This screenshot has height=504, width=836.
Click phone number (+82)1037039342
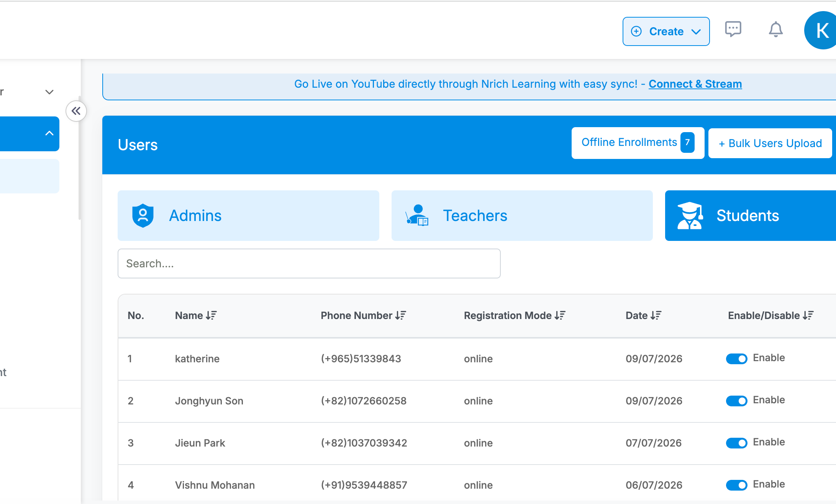click(x=364, y=443)
